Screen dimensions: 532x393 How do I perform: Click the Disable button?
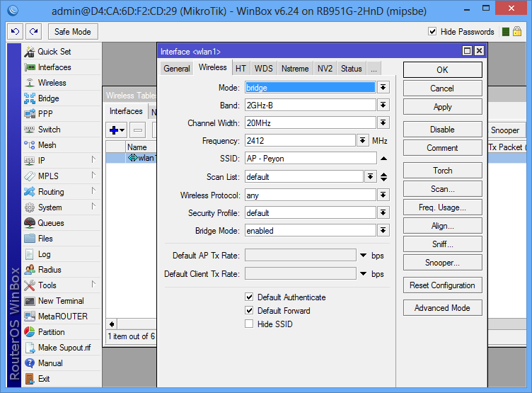(x=442, y=130)
